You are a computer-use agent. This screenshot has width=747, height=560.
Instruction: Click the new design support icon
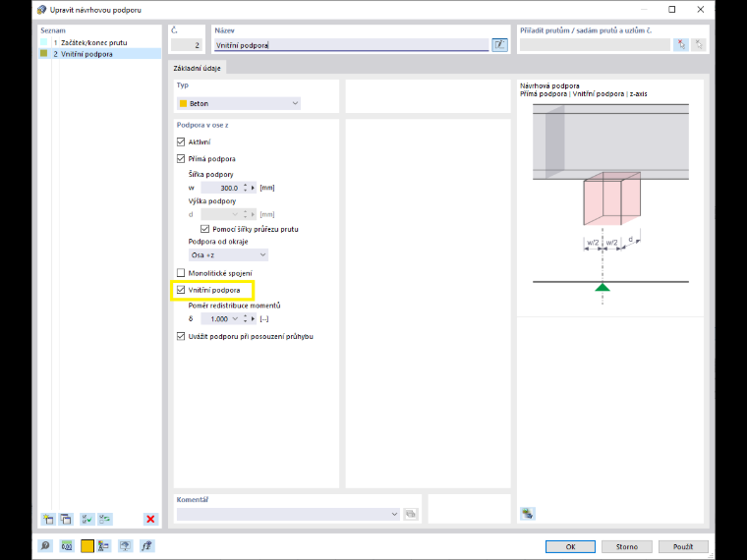[x=48, y=519]
